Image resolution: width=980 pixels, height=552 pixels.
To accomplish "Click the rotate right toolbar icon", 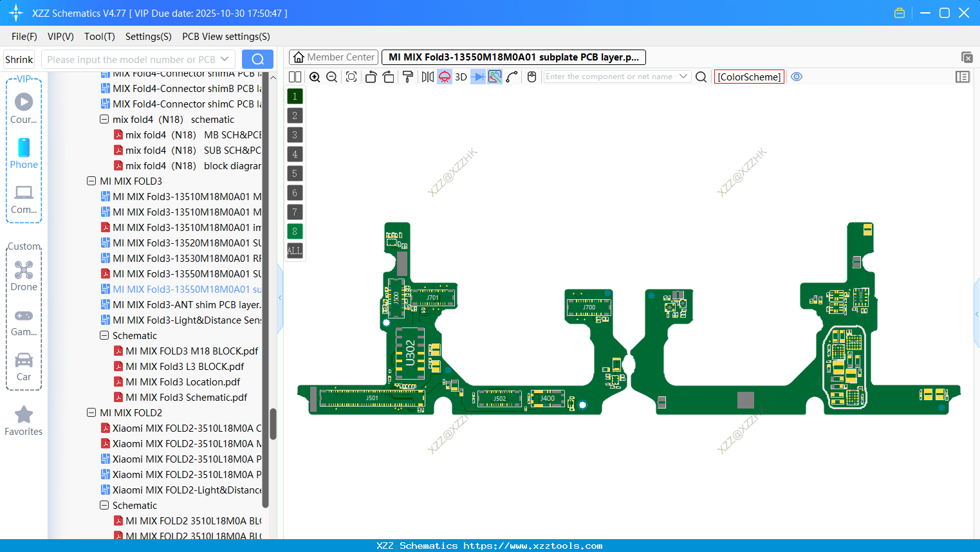I will coord(389,77).
